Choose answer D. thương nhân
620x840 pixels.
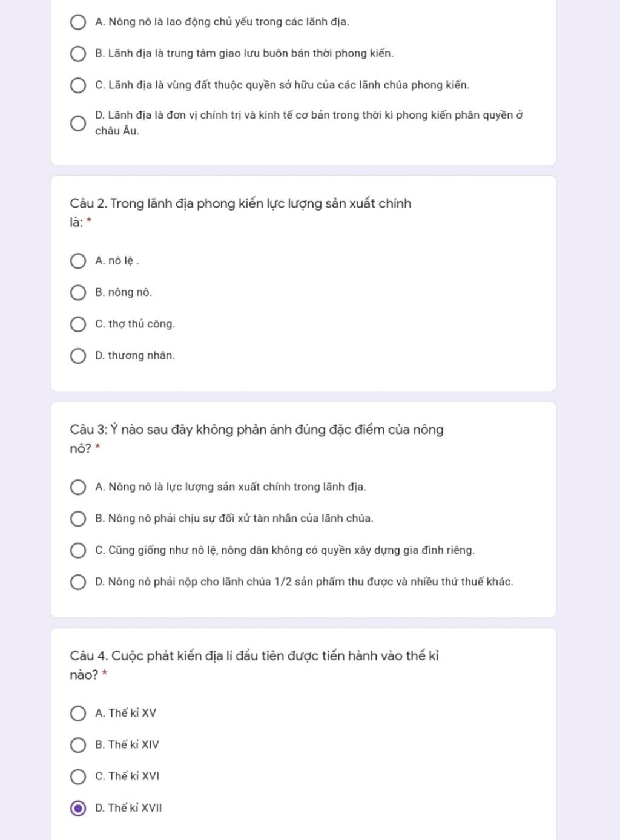point(78,356)
